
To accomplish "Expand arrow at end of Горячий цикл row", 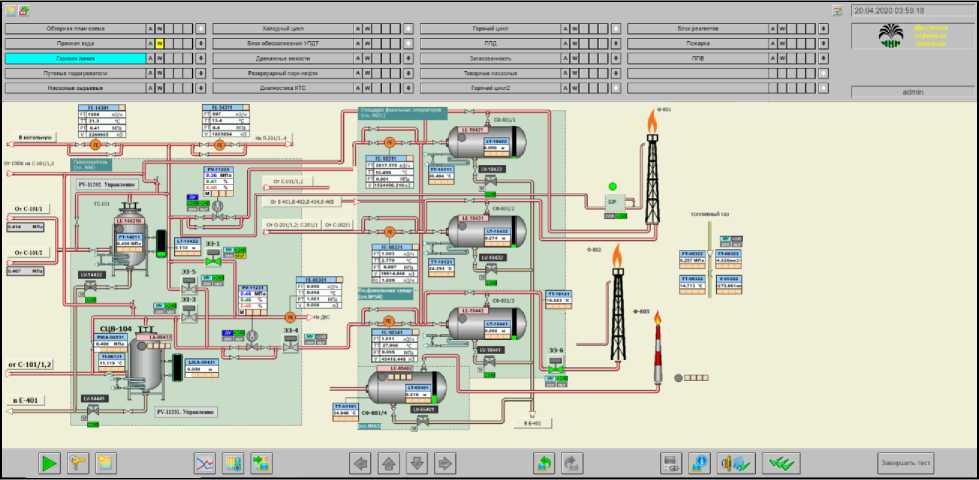I will click(614, 29).
